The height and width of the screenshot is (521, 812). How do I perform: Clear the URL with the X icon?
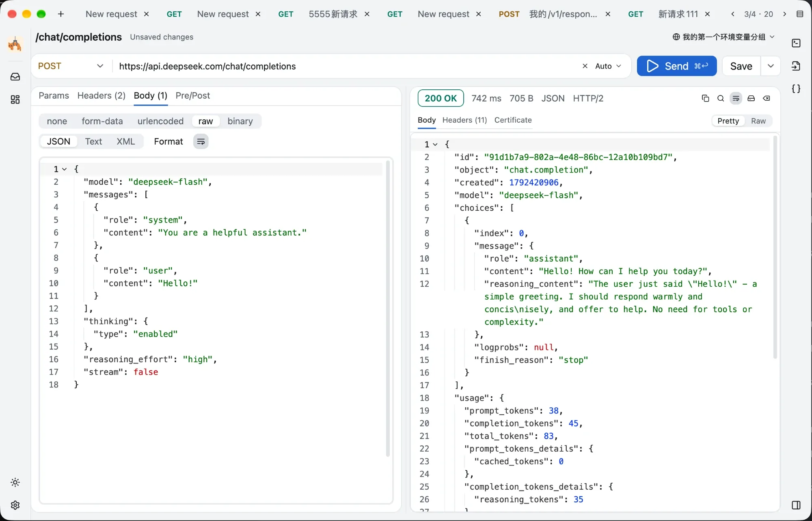pos(585,66)
